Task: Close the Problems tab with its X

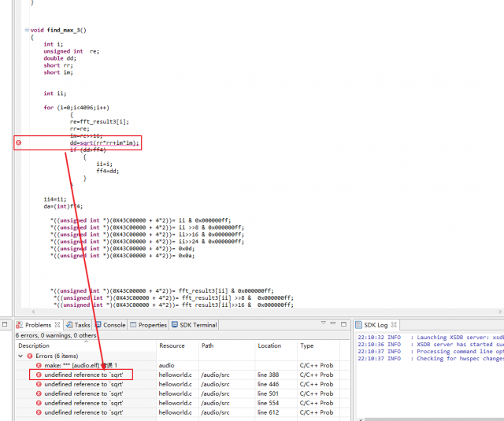Action: 57,325
